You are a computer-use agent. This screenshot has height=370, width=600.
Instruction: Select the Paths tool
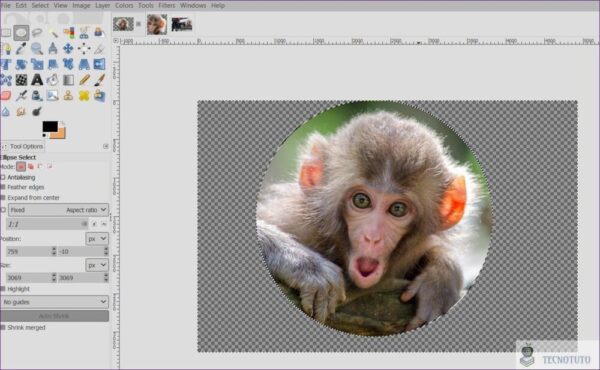tap(7, 49)
